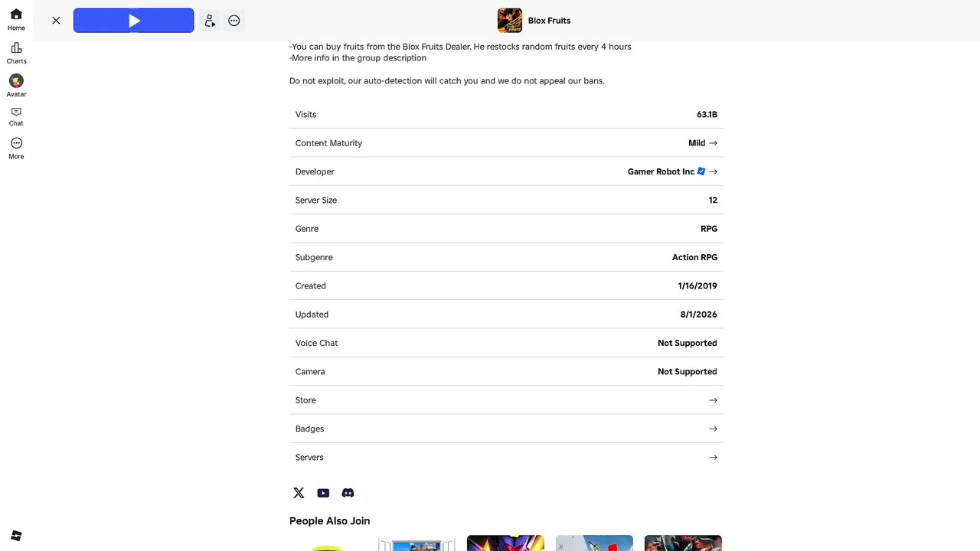The image size is (980, 551).
Task: Click the Blox Fruits title text
Action: [x=549, y=21]
